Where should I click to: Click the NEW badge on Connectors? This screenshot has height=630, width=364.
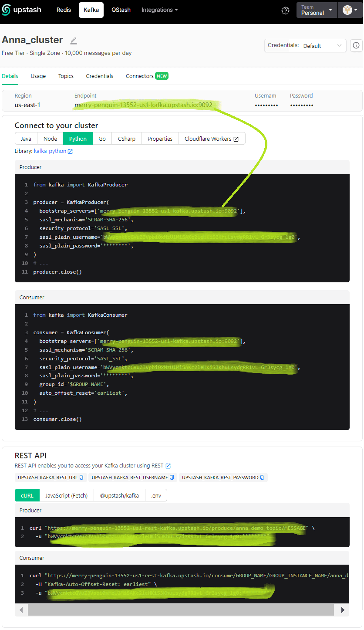tap(162, 76)
